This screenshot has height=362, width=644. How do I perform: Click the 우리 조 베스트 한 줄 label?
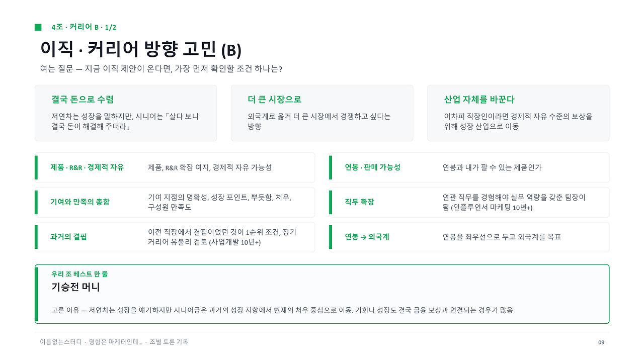79,274
